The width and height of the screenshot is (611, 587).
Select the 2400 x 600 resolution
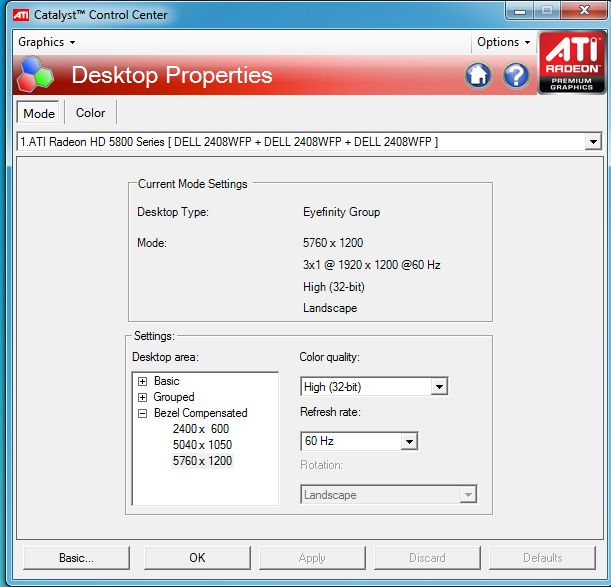(200, 429)
